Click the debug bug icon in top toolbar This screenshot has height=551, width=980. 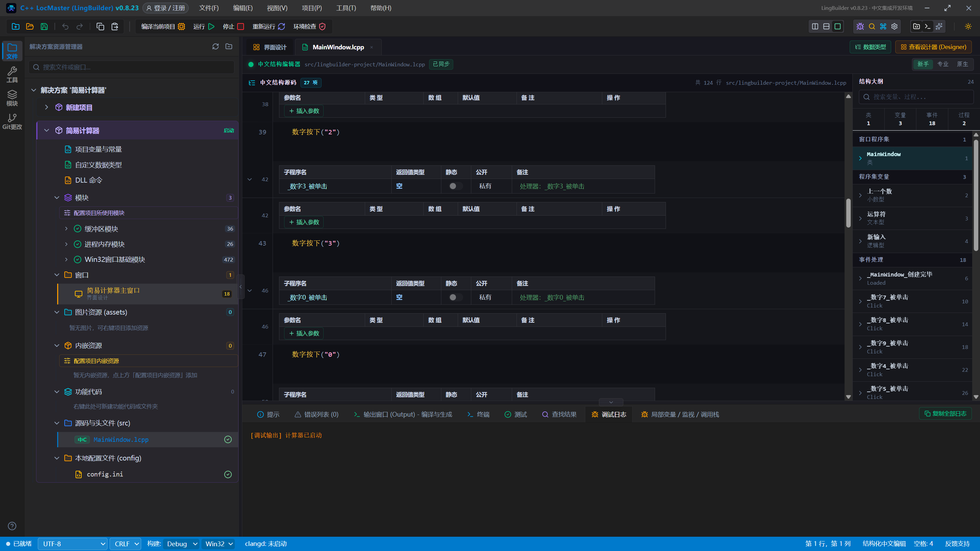click(x=860, y=27)
